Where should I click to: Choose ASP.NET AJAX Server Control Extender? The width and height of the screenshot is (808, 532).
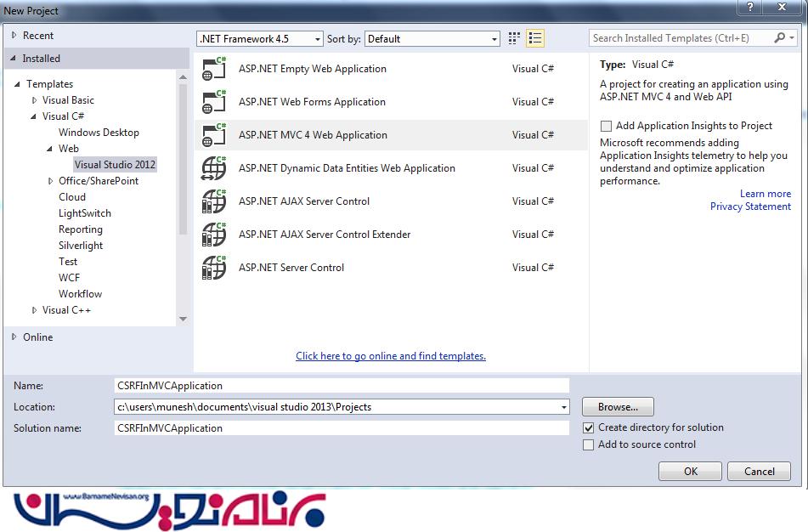391,234
